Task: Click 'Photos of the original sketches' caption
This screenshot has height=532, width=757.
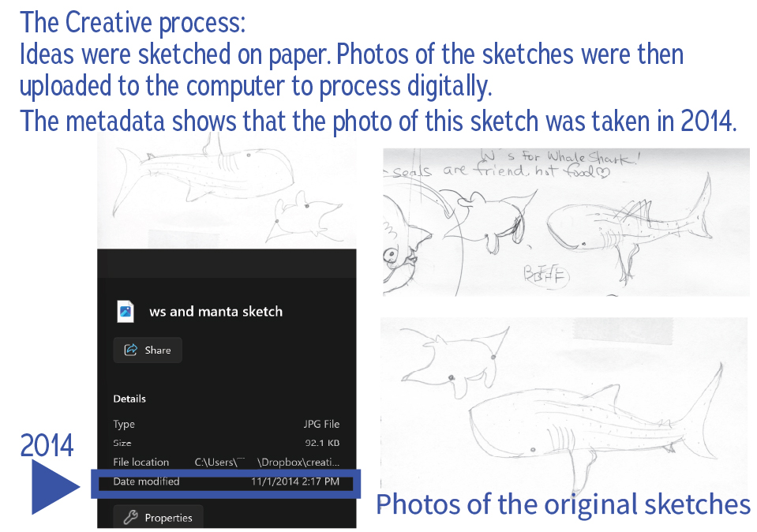Action: coord(563,504)
